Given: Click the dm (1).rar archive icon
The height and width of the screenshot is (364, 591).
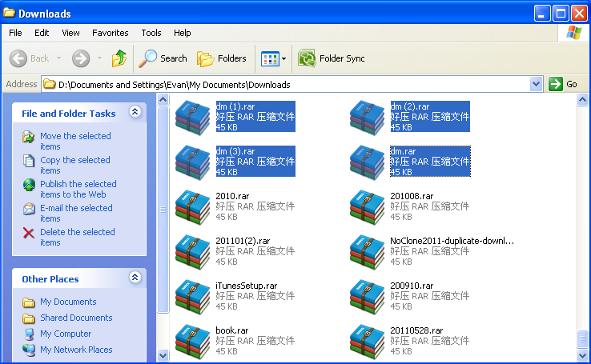Looking at the screenshot, I should [193, 118].
